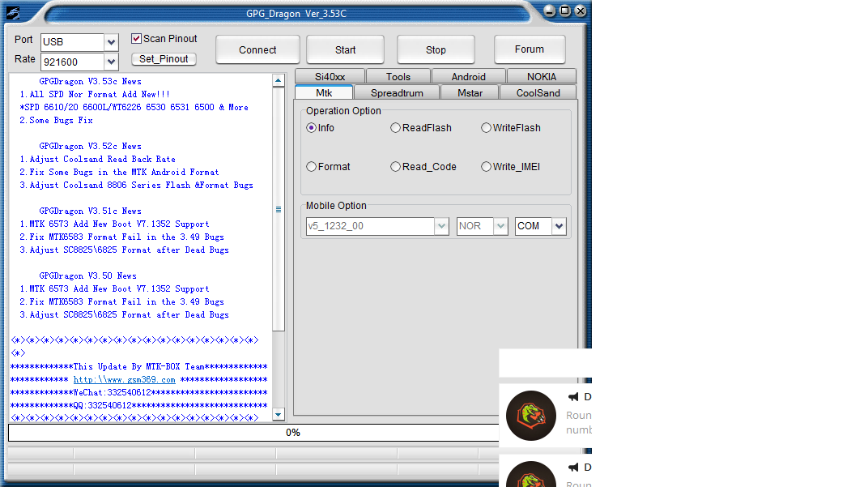Disable the Scan Pinout checkbox
Image resolution: width=868 pixels, height=487 pixels.
pos(137,38)
